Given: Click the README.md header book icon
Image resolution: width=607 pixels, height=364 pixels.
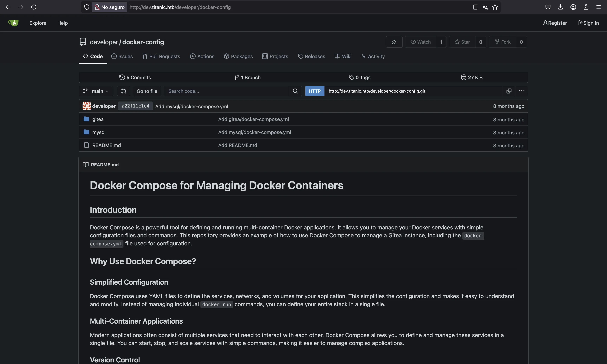Looking at the screenshot, I should point(86,165).
